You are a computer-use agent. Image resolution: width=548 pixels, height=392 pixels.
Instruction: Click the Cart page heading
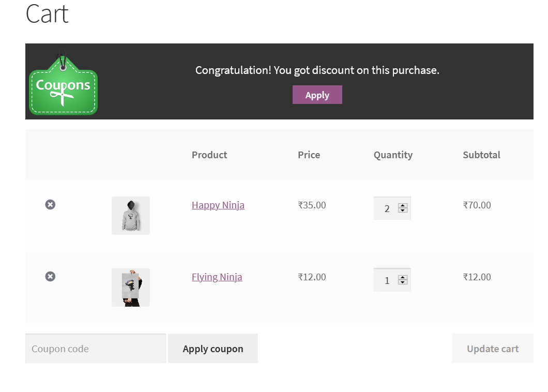(x=46, y=14)
